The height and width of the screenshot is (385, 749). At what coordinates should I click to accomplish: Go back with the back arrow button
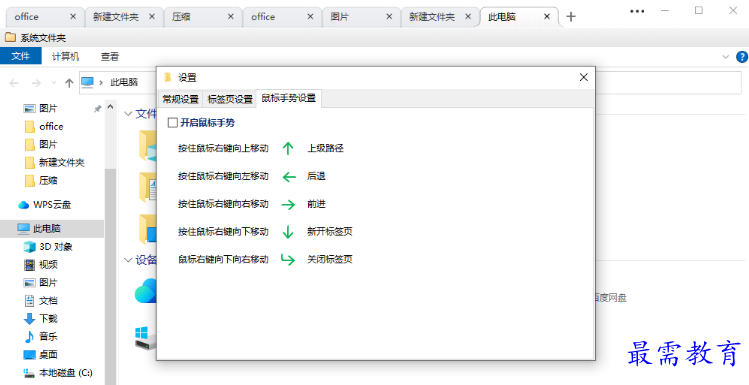pyautogui.click(x=14, y=83)
